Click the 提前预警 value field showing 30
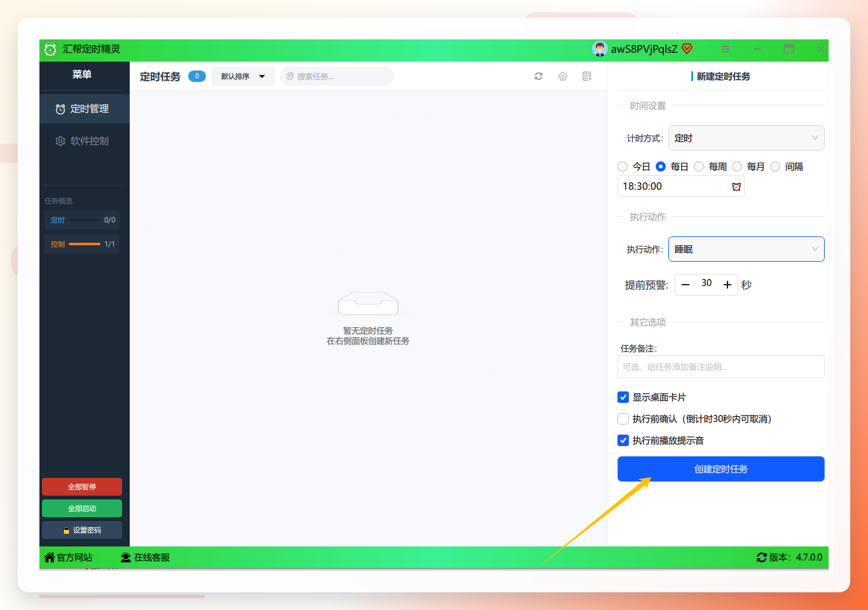The height and width of the screenshot is (610, 868). pos(706,283)
